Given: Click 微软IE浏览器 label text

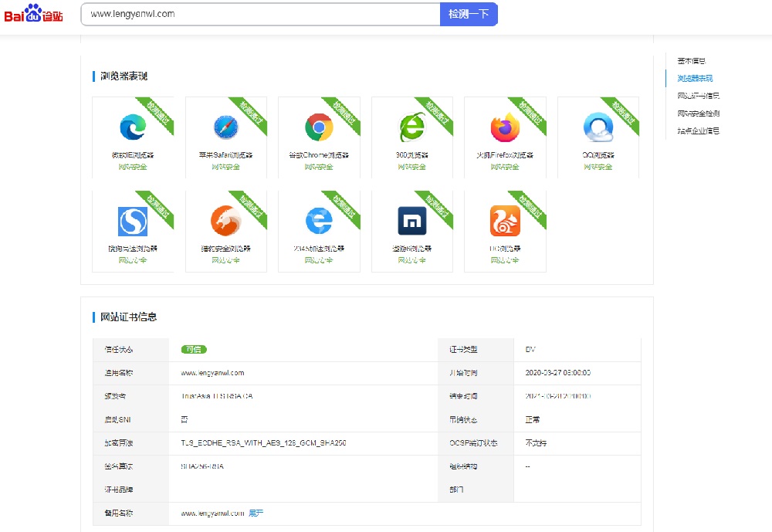Looking at the screenshot, I should pos(133,154).
